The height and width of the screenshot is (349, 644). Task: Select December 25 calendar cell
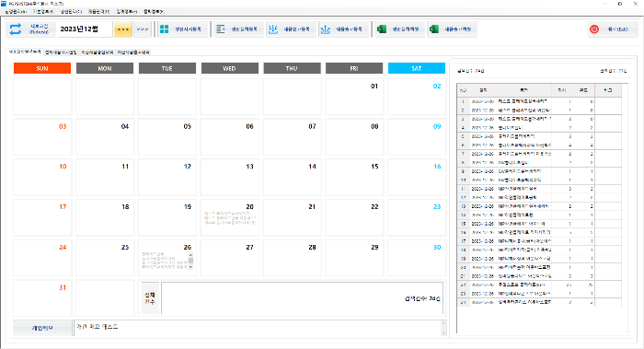105,258
